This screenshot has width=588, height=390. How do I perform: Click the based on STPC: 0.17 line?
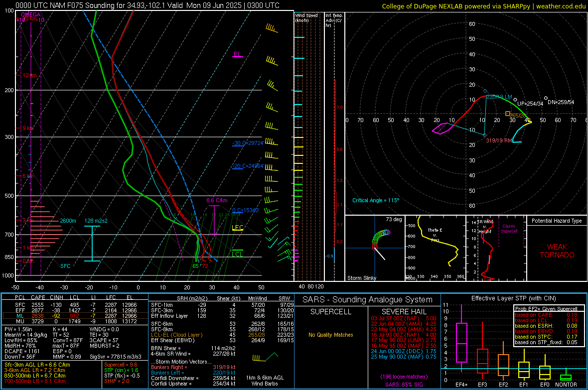point(546,337)
